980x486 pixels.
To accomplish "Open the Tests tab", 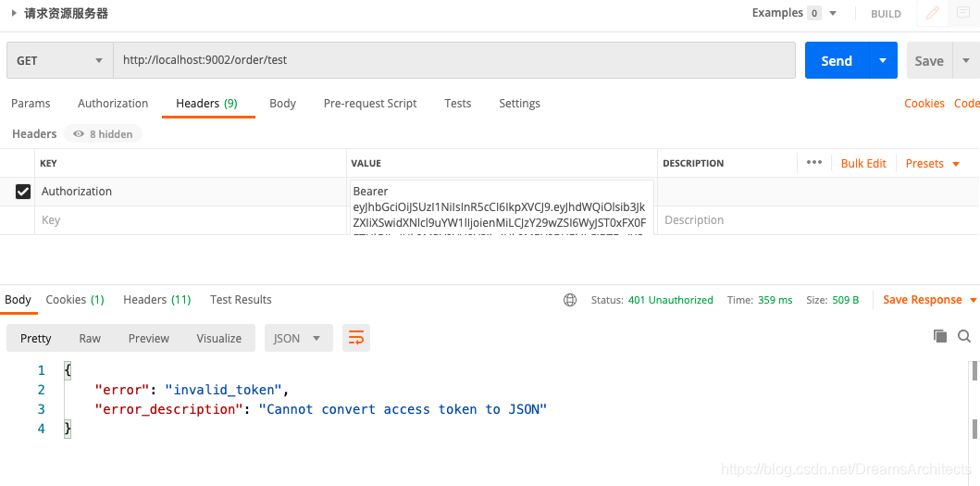I will click(x=457, y=103).
